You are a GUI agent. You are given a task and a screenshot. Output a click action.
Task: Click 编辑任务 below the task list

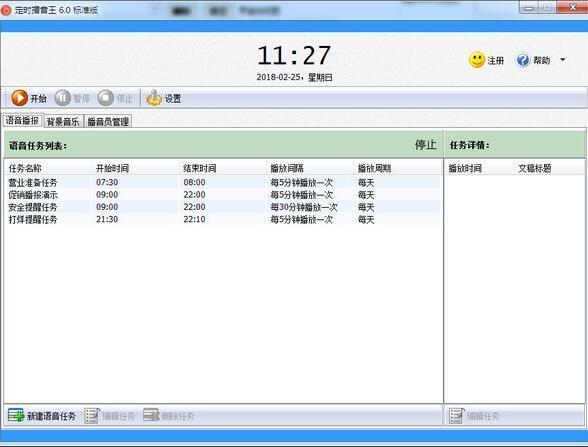110,416
